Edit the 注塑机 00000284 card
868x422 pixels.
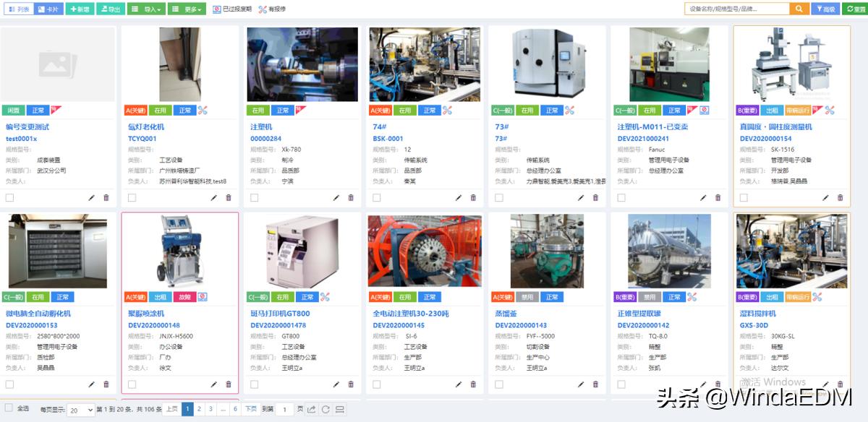[336, 197]
